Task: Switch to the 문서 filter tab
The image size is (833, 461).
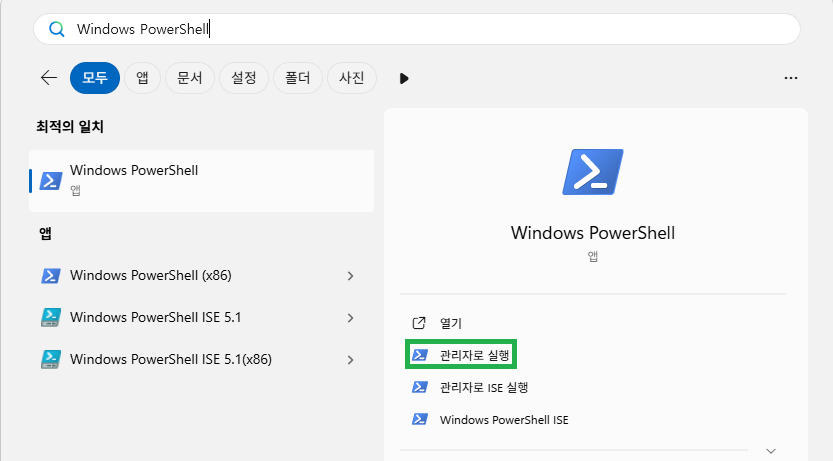Action: [x=190, y=78]
